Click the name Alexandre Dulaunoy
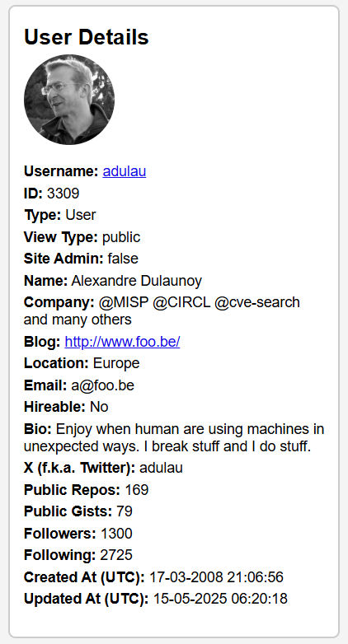Image resolution: width=348 pixels, height=644 pixels. pos(137,281)
